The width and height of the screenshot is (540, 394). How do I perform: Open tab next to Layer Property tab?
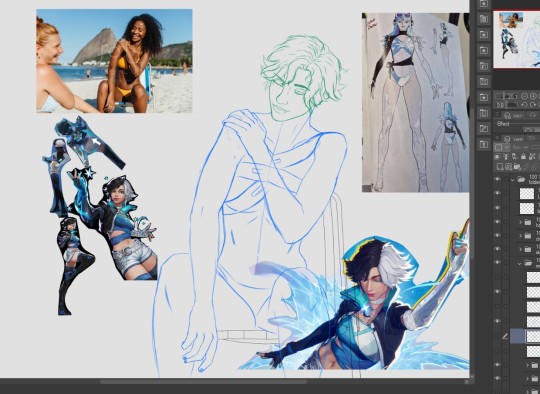pyautogui.click(x=533, y=115)
